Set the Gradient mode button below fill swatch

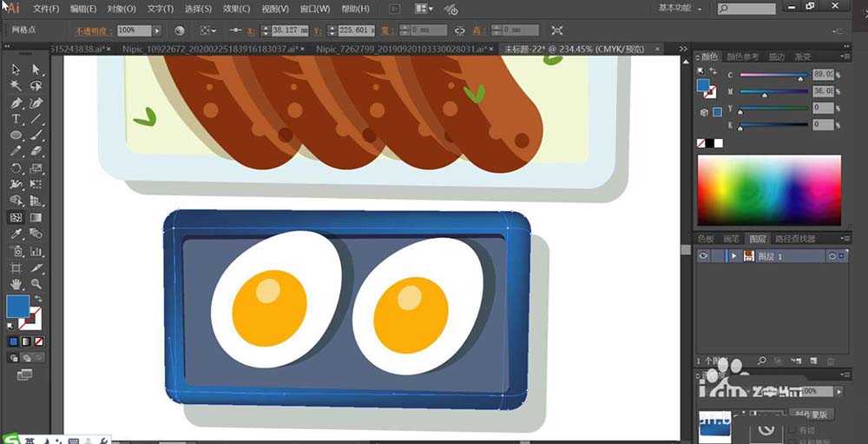pos(26,341)
